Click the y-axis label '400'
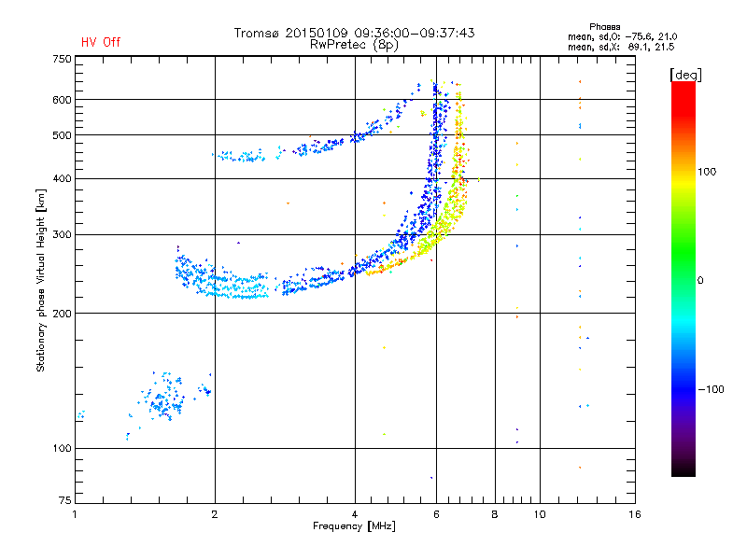The image size is (747, 560). click(x=62, y=178)
